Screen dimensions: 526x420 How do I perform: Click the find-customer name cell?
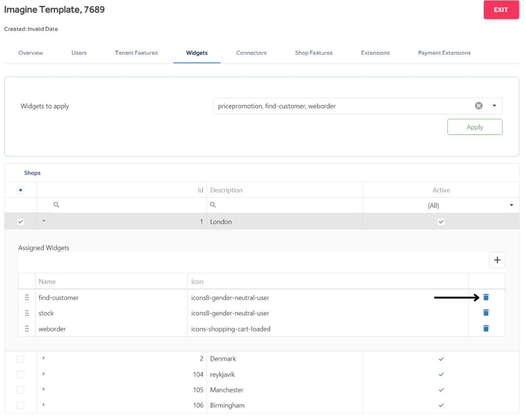111,297
